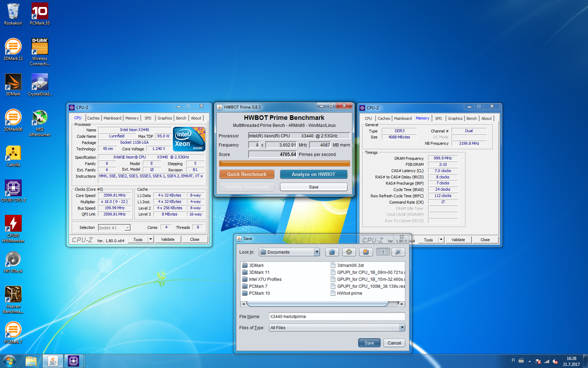Click muted volume icon in system tray
Viewport: 588px width, 368px height.
coord(555,361)
